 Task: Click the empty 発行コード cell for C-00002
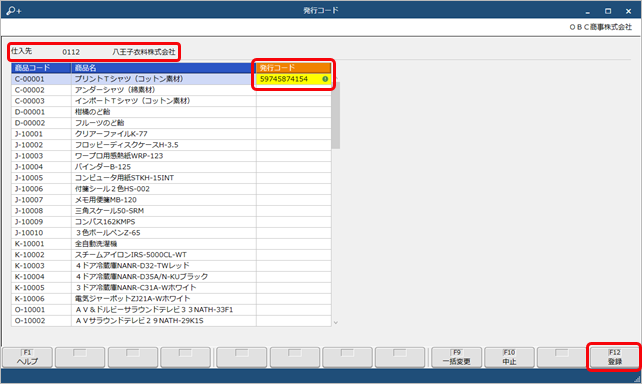[294, 90]
